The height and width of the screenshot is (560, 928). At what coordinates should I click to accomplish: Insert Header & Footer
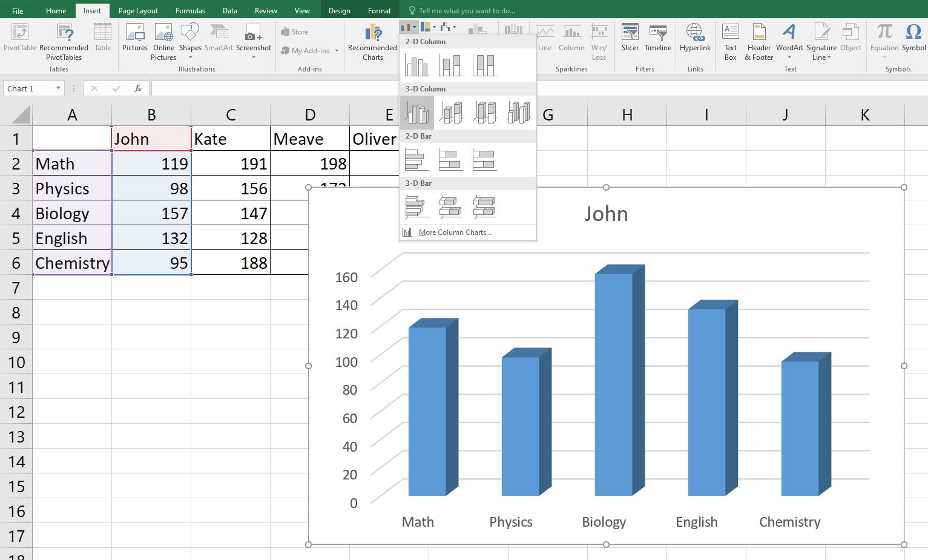758,42
